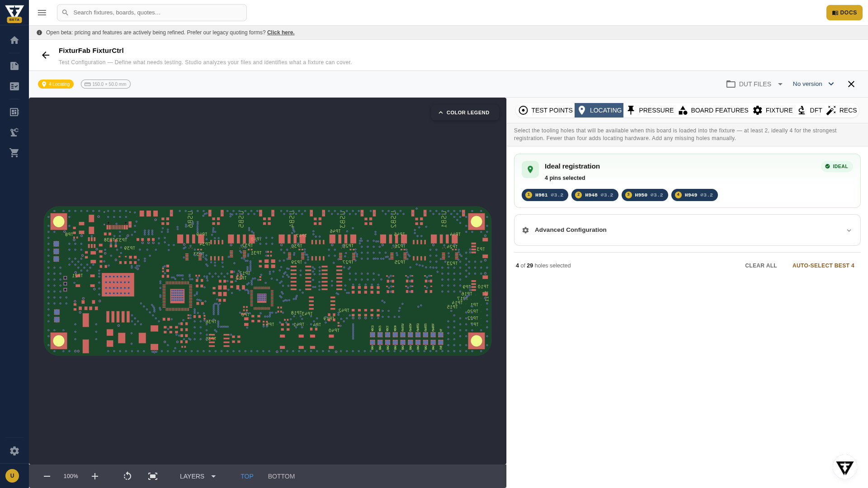Open the FixturFab chat assistant icon
Screen dimensions: 868x488
844,467
